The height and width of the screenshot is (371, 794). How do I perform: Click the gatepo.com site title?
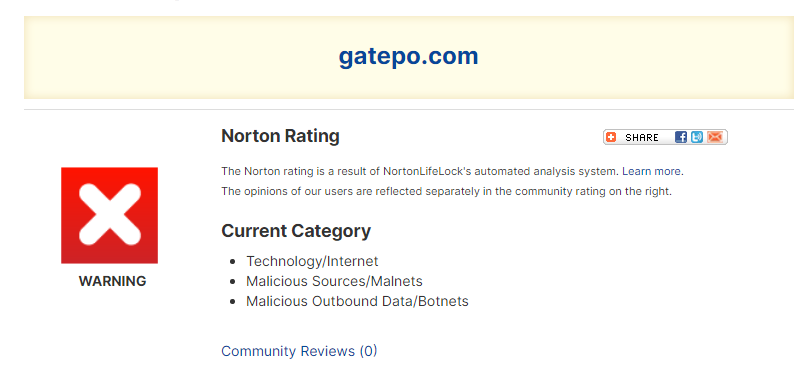(x=408, y=56)
